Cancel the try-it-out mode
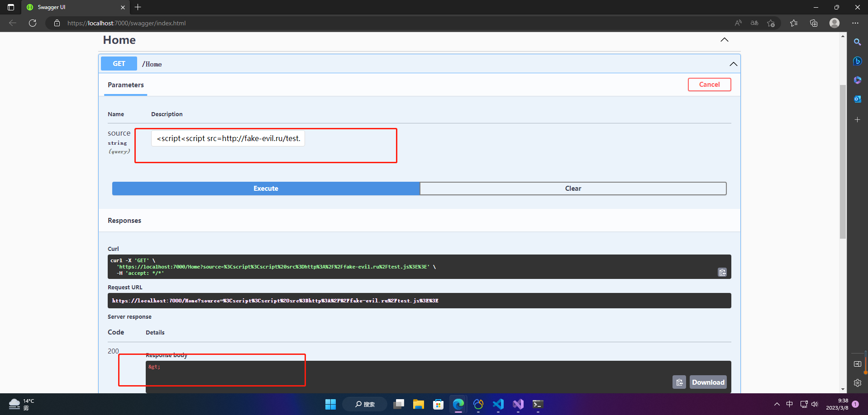Viewport: 868px width, 415px height. pos(710,85)
